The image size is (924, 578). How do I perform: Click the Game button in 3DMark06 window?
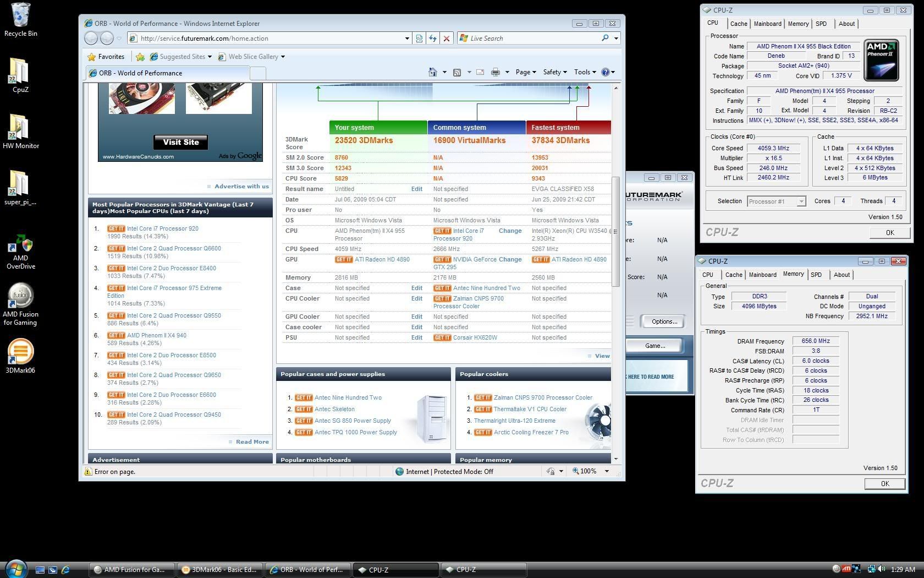[x=654, y=346]
